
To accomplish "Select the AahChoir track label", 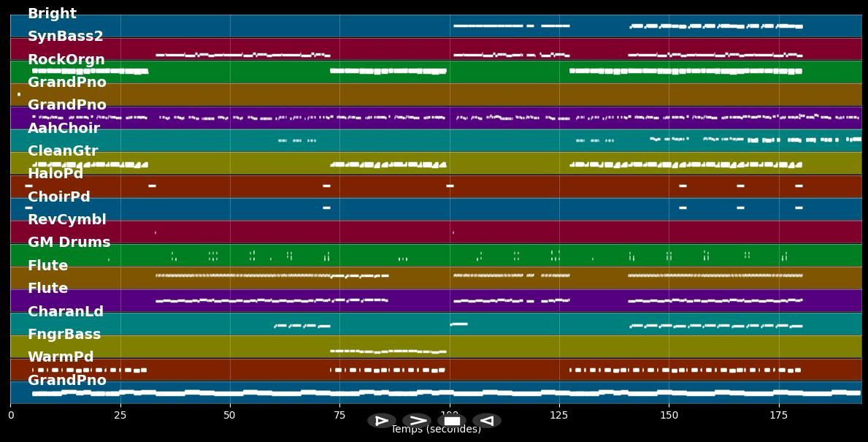I will [x=64, y=128].
